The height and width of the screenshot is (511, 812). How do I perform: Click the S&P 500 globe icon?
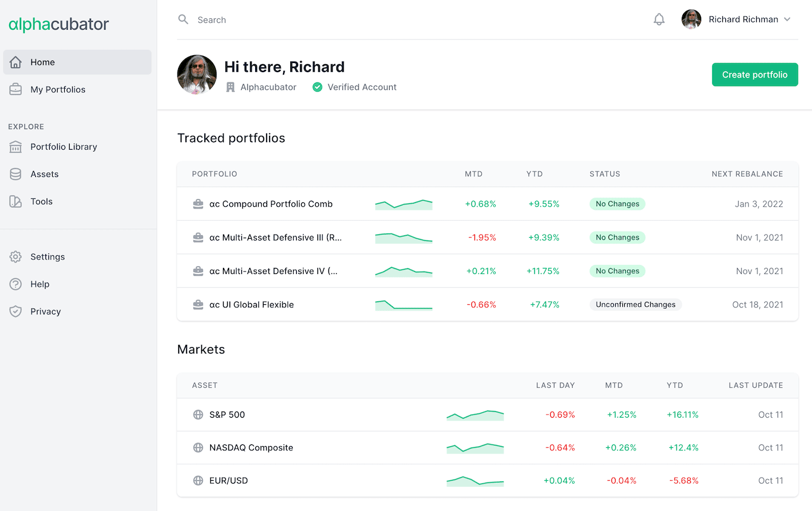tap(198, 415)
